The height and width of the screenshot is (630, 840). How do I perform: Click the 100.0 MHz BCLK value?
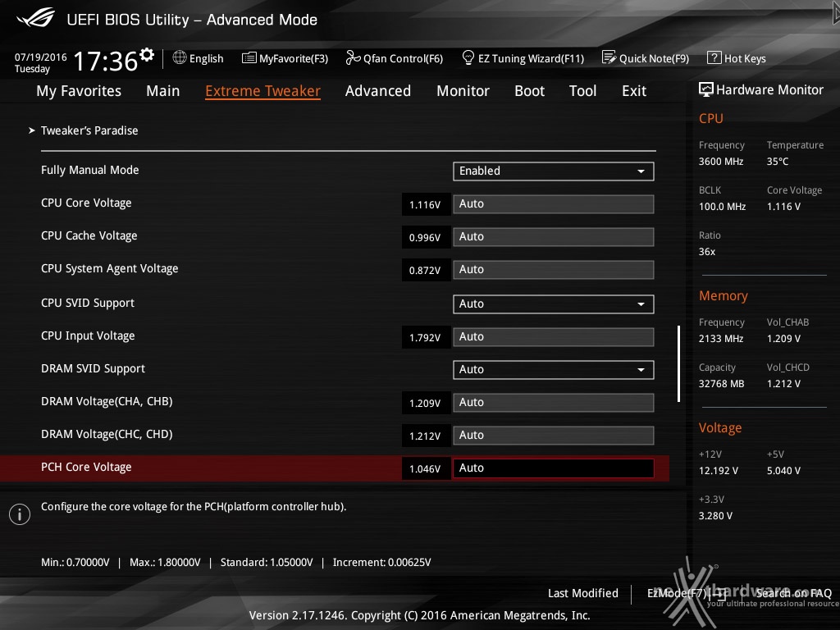[722, 206]
